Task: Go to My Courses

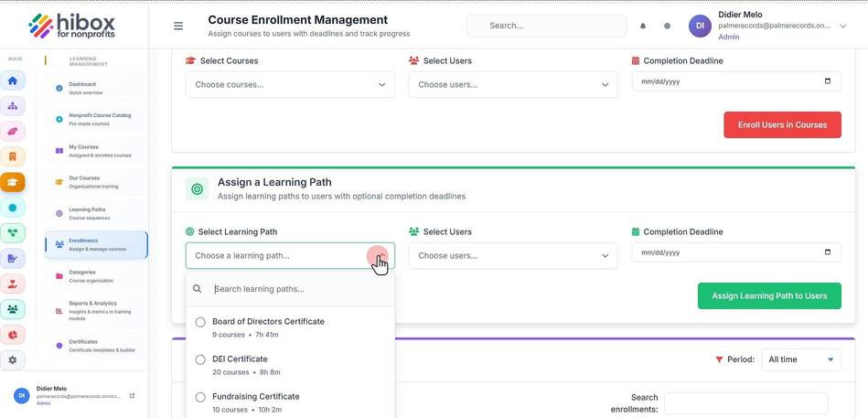Action: [x=96, y=151]
